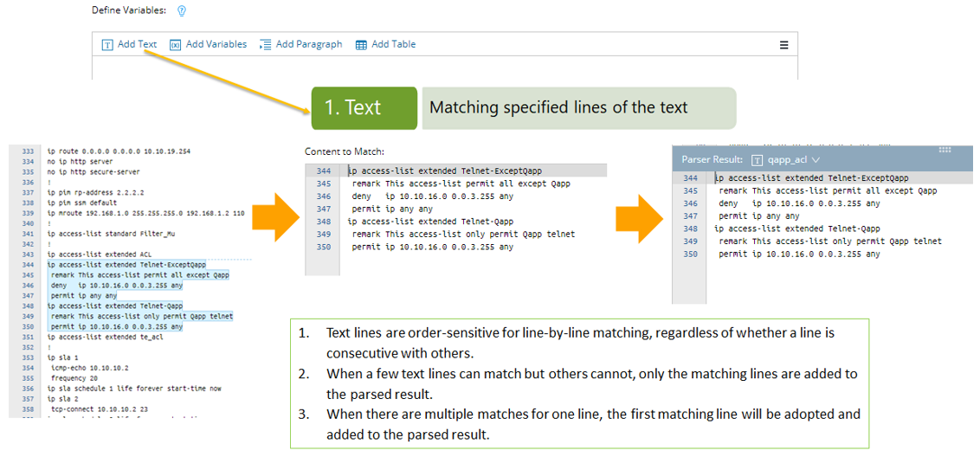
Task: Click line 348 in Content to Match editor
Action: tap(430, 222)
